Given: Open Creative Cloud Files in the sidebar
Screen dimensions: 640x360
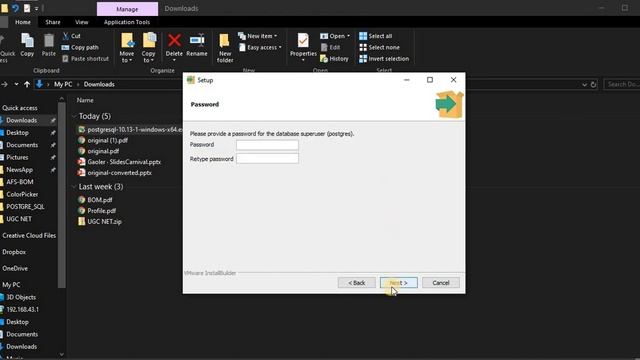Looking at the screenshot, I should click(29, 236).
